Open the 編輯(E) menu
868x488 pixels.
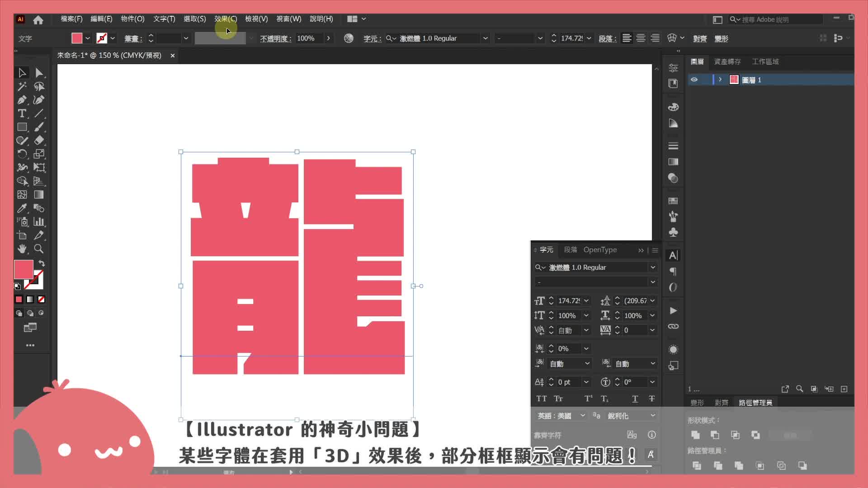coord(101,19)
